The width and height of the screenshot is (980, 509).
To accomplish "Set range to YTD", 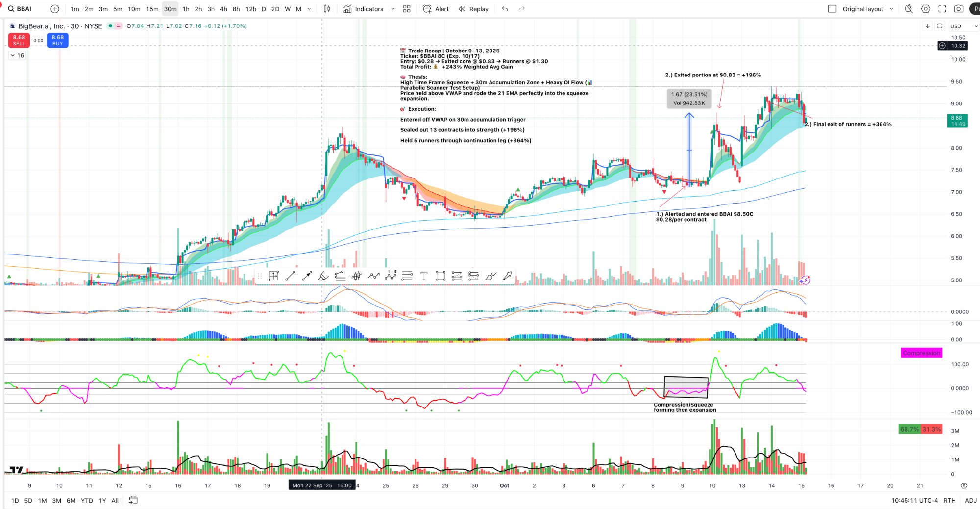I will coord(87,501).
